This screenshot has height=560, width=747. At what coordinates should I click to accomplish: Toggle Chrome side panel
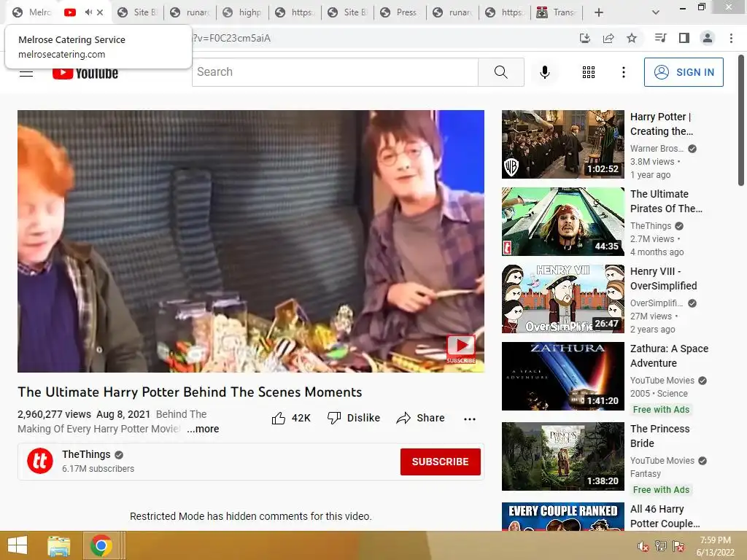[684, 38]
